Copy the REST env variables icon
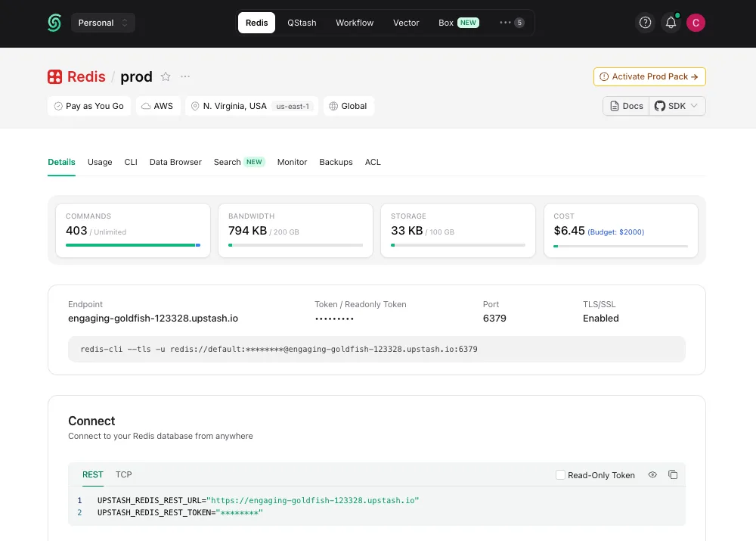The image size is (756, 541). tap(673, 475)
